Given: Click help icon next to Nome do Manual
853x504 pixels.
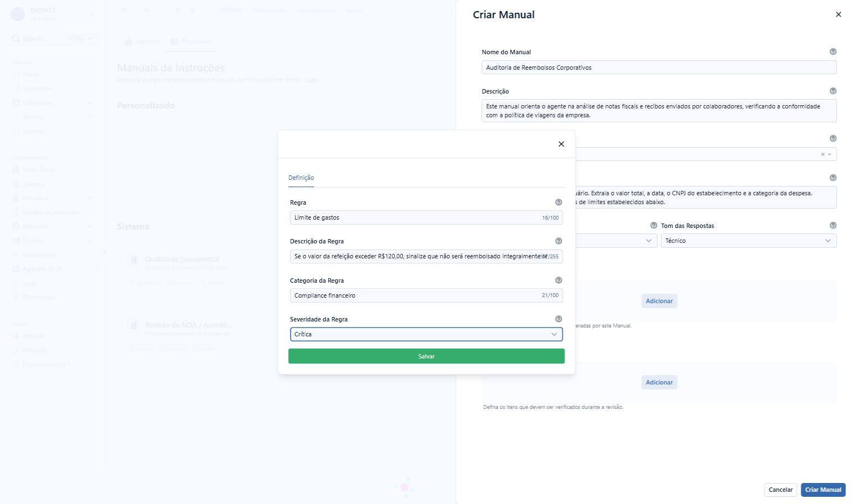Looking at the screenshot, I should [x=833, y=51].
